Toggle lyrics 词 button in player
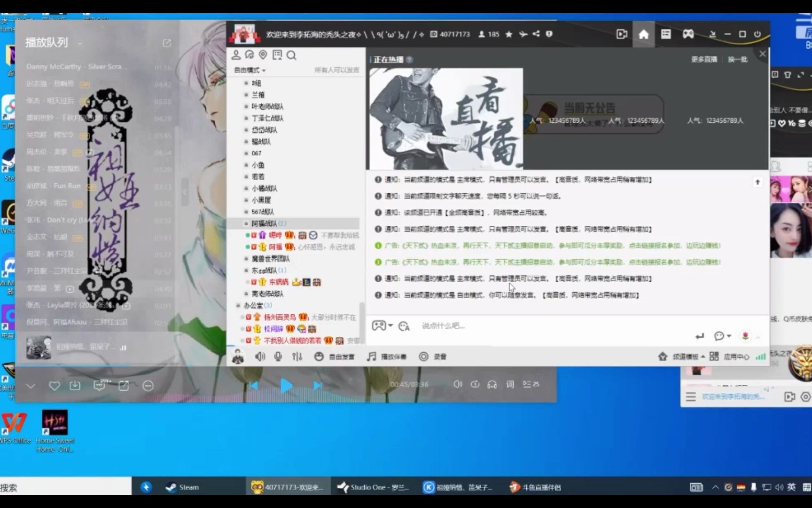 (x=510, y=384)
